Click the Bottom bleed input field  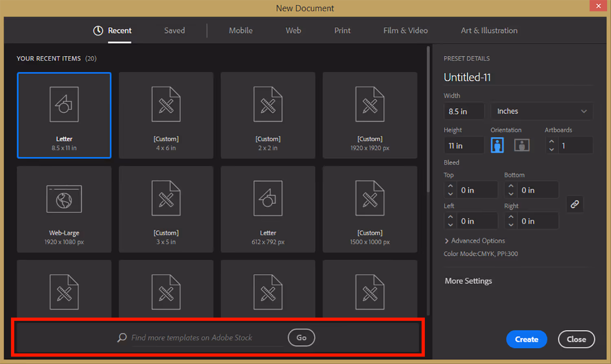(x=538, y=190)
